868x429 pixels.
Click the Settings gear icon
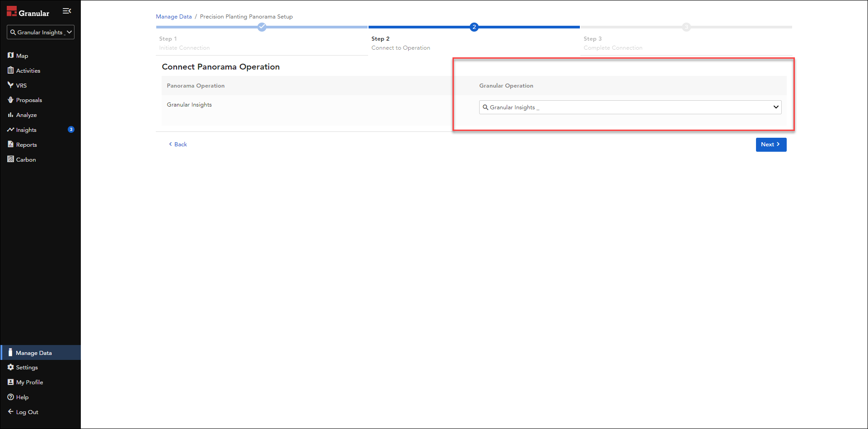(x=10, y=367)
